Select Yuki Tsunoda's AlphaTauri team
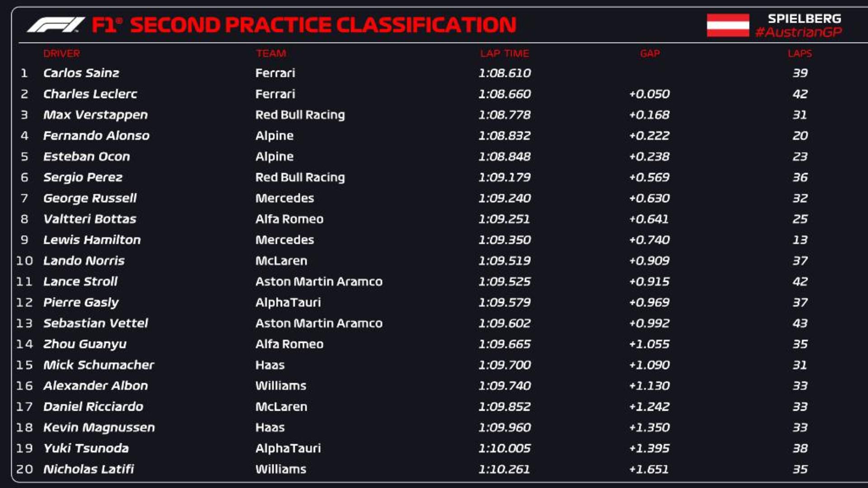868x488 pixels. point(288,448)
